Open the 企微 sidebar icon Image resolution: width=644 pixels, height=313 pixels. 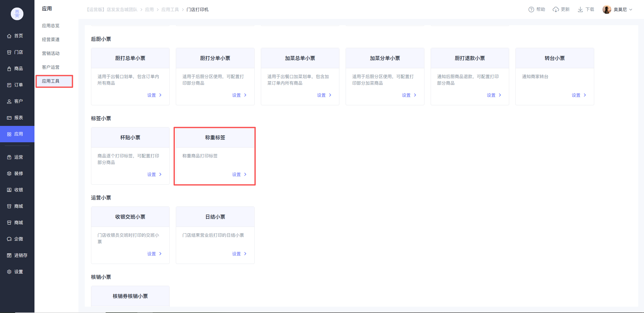[x=9, y=239]
